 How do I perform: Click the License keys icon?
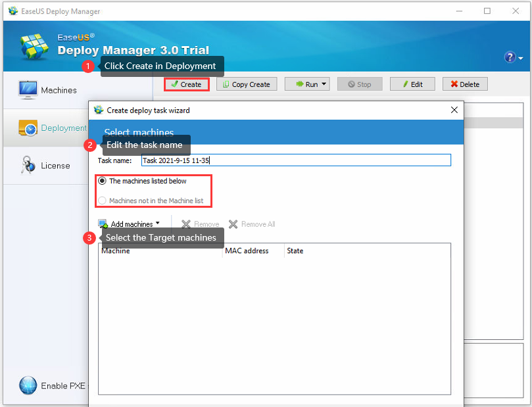coord(28,165)
